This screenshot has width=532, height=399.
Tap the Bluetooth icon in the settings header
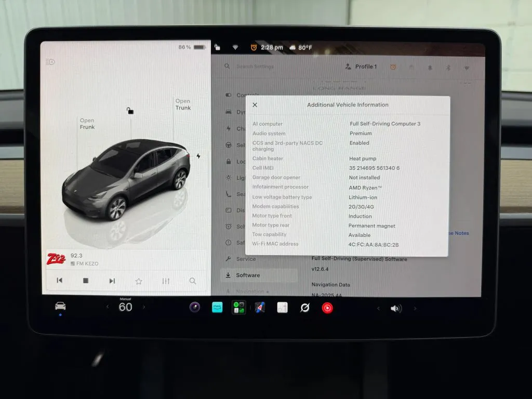(x=448, y=68)
